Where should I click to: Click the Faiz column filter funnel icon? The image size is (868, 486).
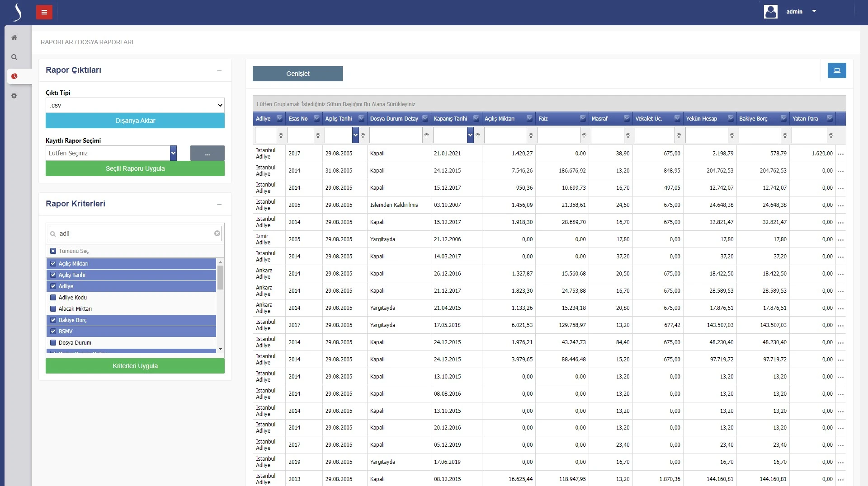[584, 136]
